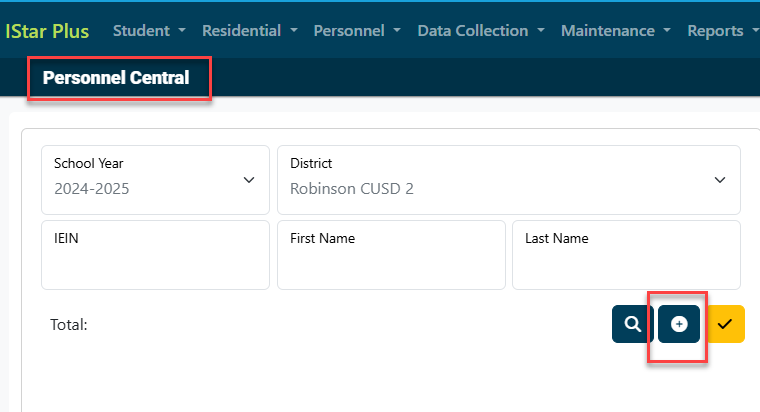760x412 pixels.
Task: Click the School Year chevron arrow
Action: click(249, 180)
